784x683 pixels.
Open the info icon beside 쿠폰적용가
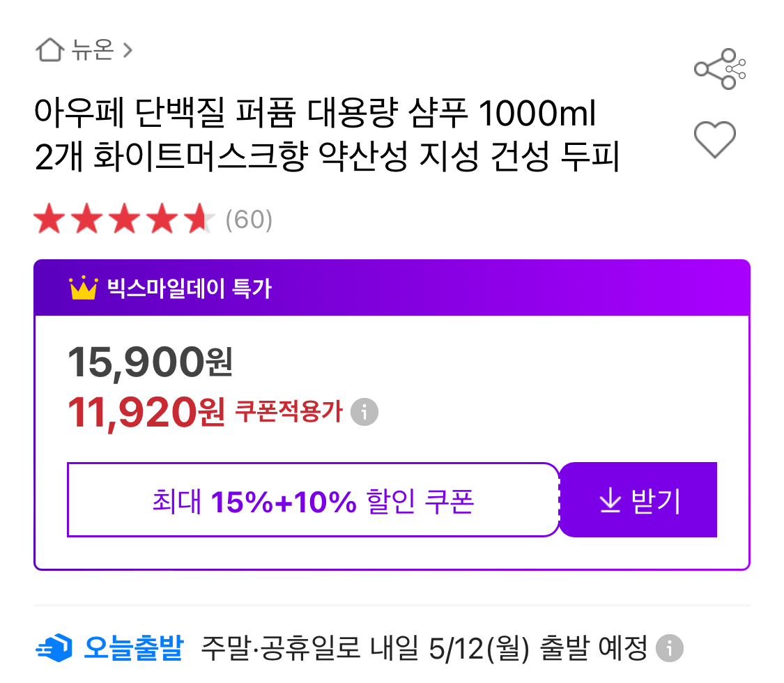tap(364, 412)
